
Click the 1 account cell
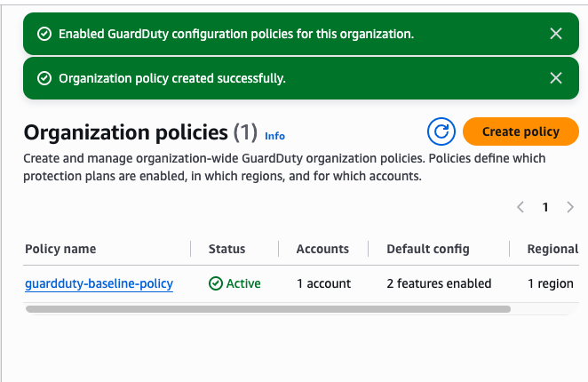[323, 283]
